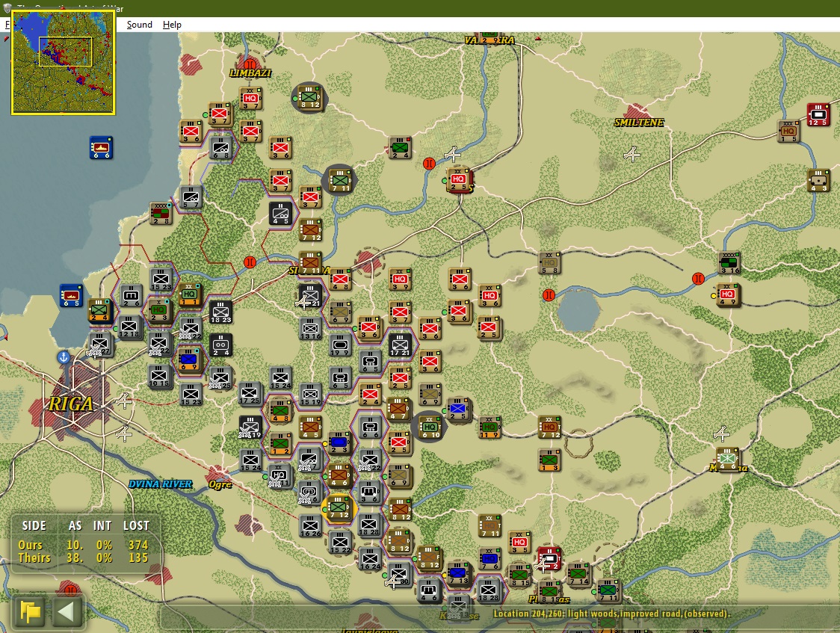Viewport: 840px width, 633px height.
Task: Select the green HQ unit 11-9
Action: click(x=489, y=427)
